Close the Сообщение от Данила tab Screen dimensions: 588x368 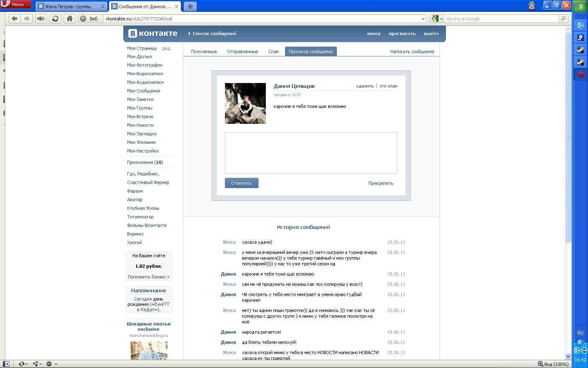176,7
